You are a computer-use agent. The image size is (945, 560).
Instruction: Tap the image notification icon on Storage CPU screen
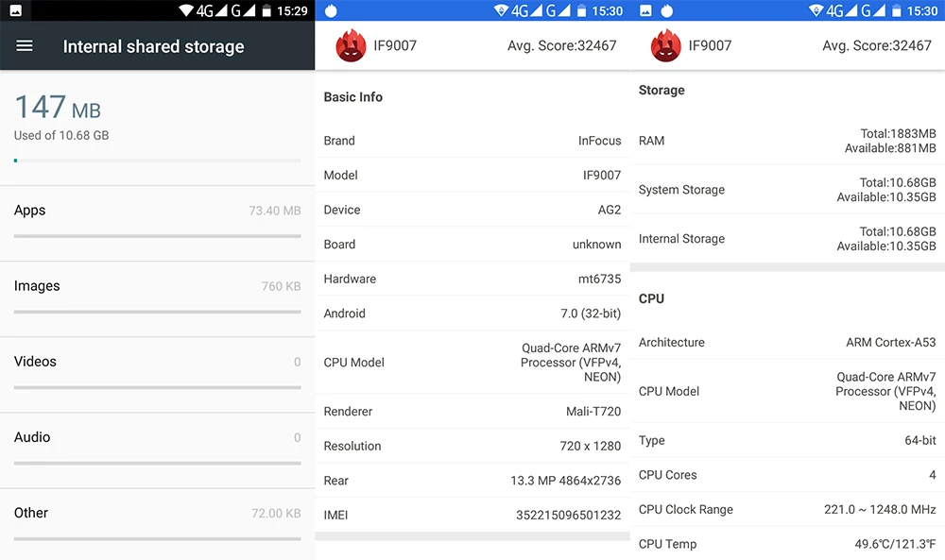pyautogui.click(x=645, y=10)
